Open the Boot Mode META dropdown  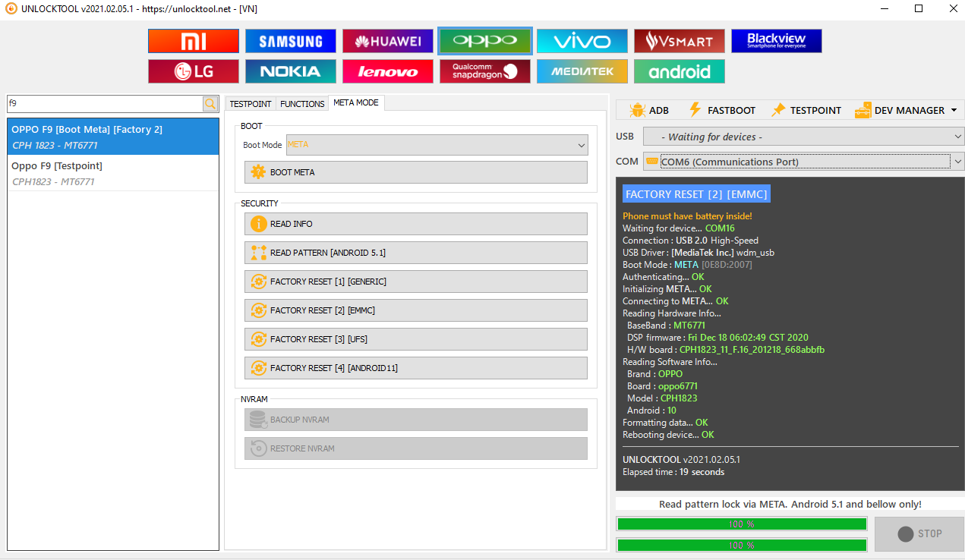(437, 145)
